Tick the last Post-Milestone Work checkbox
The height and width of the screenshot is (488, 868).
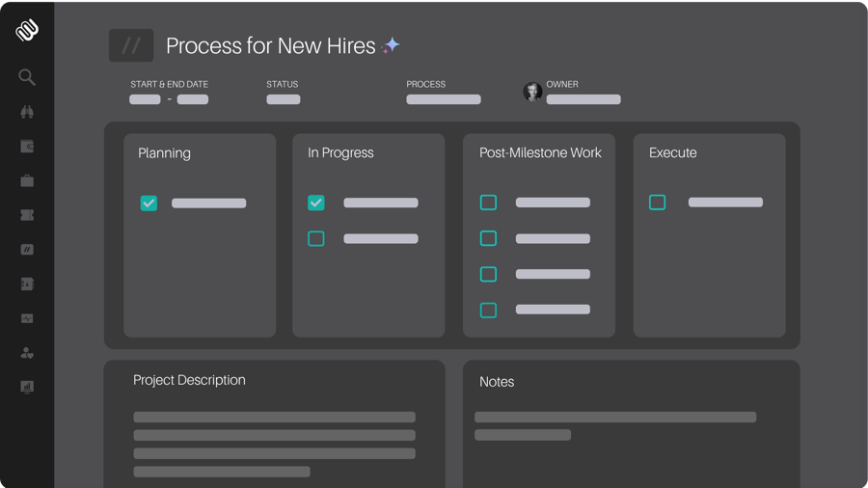(x=489, y=310)
